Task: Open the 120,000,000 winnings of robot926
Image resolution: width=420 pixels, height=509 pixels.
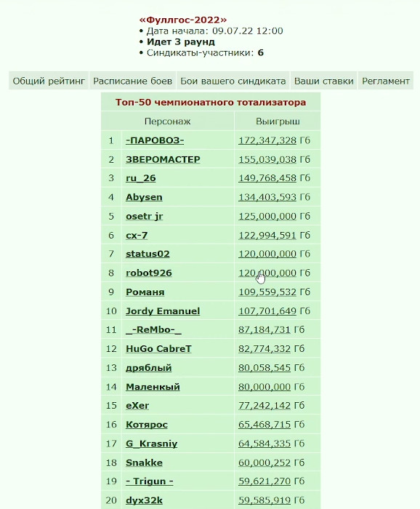Action: point(267,273)
